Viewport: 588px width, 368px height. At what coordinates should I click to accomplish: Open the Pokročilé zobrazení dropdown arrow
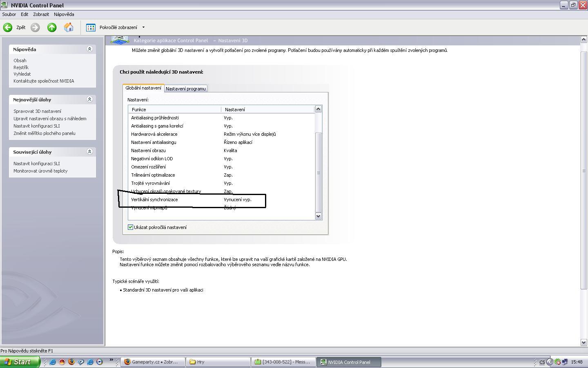[143, 27]
